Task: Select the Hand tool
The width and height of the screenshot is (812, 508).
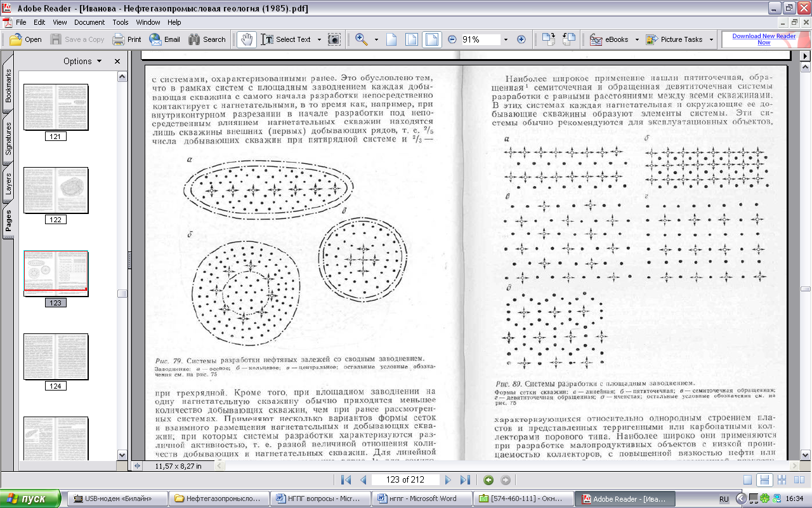Action: point(246,39)
